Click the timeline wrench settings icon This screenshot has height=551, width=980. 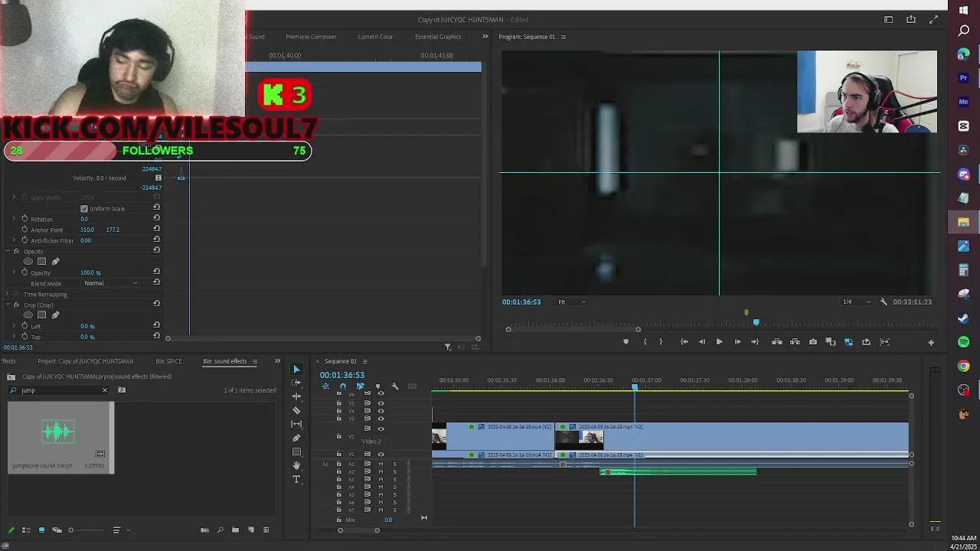point(395,386)
